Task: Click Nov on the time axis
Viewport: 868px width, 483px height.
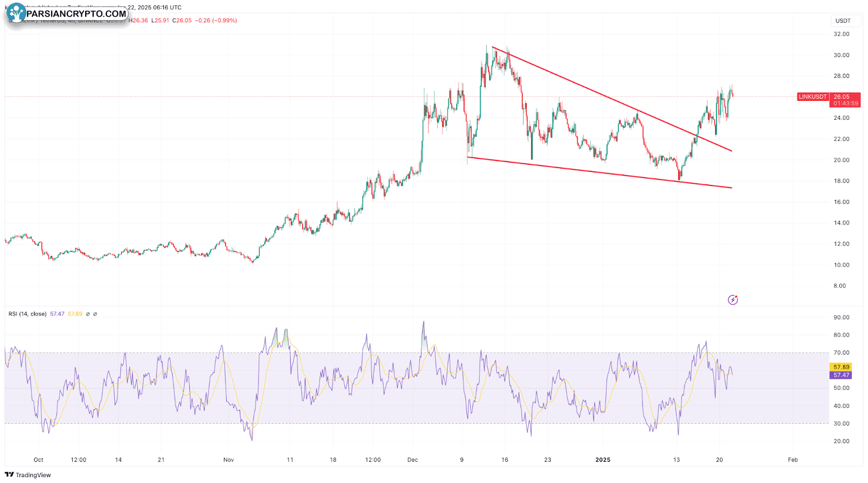Action: point(228,460)
